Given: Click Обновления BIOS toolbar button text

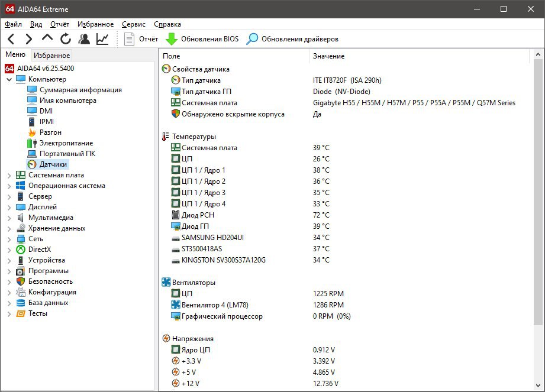Looking at the screenshot, I should (210, 39).
